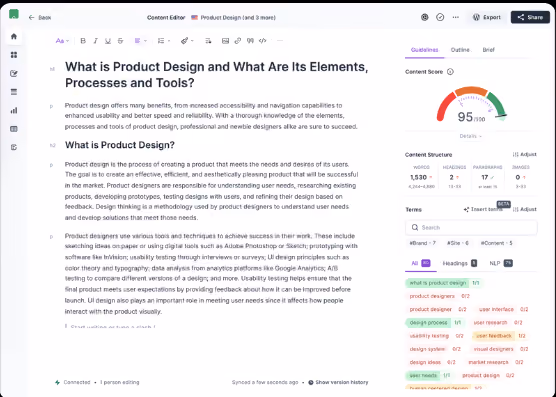
Task: Click the checkmark status icon in header
Action: (x=440, y=17)
